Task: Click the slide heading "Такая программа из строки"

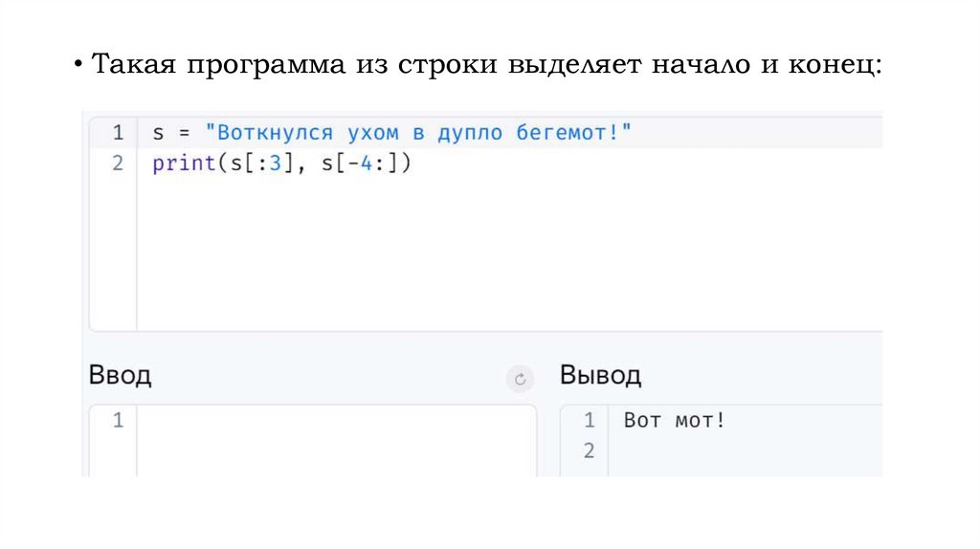Action: 287,67
